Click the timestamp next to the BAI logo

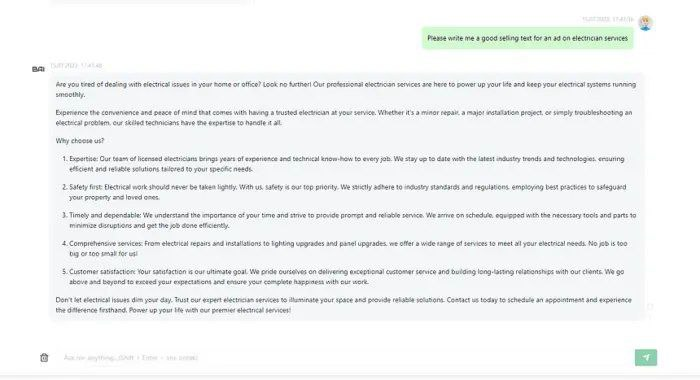[76, 66]
